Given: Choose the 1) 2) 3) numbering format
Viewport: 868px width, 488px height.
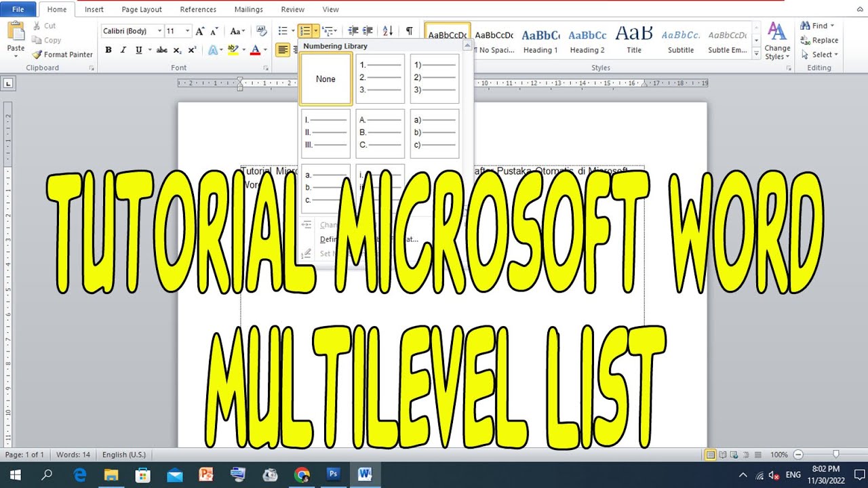Looking at the screenshot, I should 435,79.
